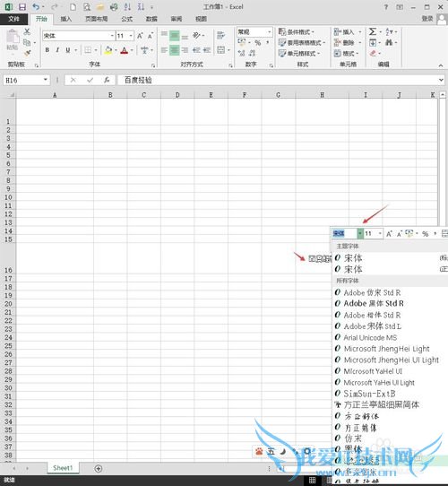Viewport: 448px width, 486px height.
Task: Click the 格式 cells button
Action: click(347, 53)
